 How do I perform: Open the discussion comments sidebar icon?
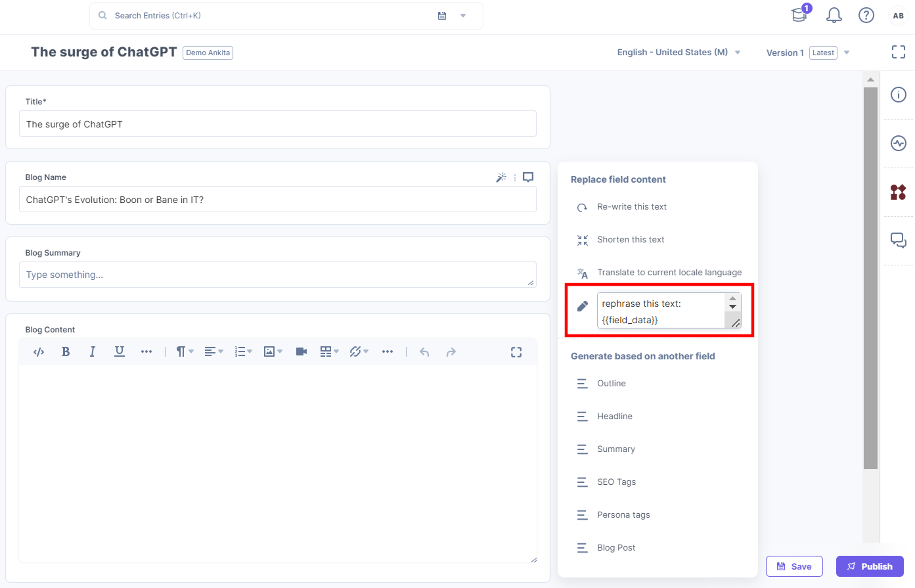point(898,240)
